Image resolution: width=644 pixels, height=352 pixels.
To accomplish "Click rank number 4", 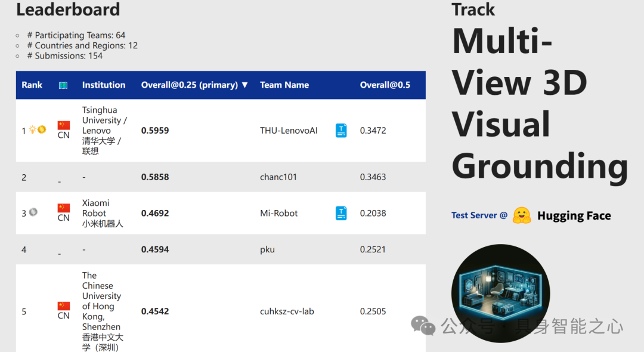I will click(x=24, y=250).
